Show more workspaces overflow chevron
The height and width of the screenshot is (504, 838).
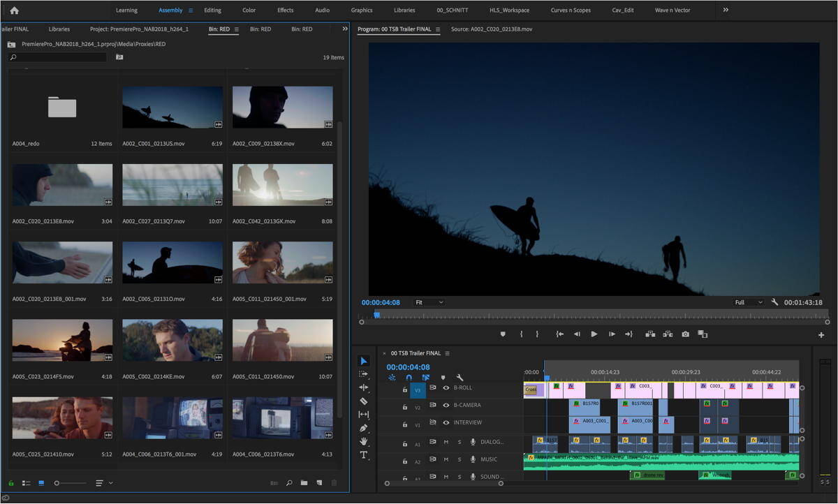[726, 10]
